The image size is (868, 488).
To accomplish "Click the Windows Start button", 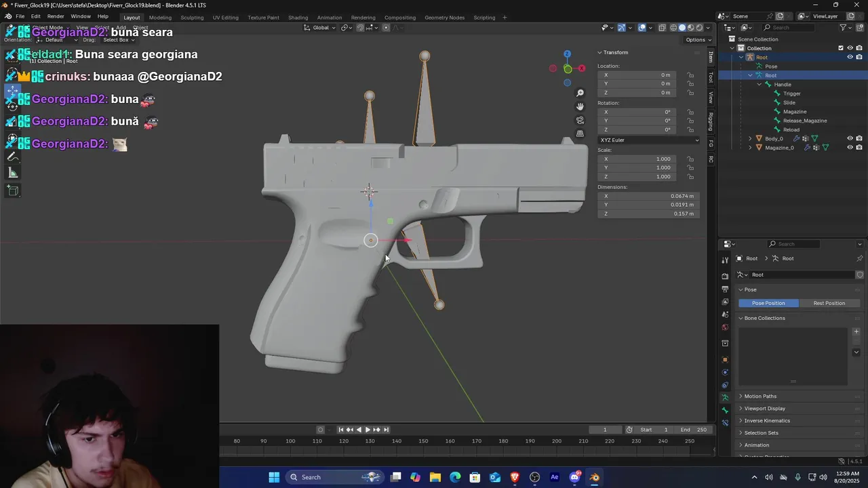I will pyautogui.click(x=274, y=477).
